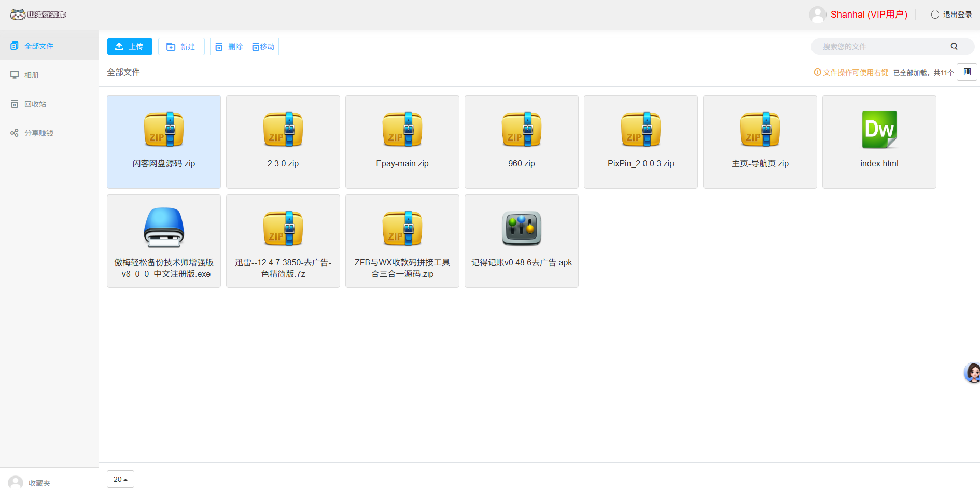Screen dimensions: 980x490
Task: Open the customer service assistant avatar
Action: coord(972,372)
